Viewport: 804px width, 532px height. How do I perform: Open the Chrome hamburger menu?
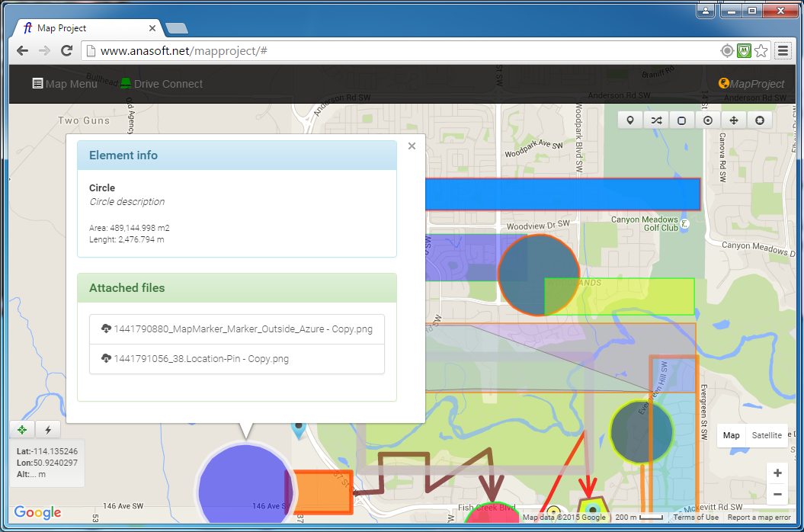tap(783, 50)
